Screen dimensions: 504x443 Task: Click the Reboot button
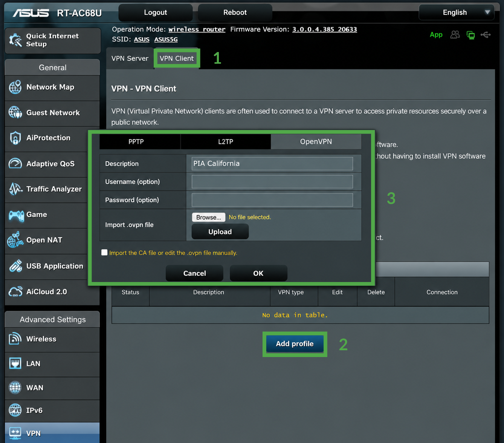[235, 12]
